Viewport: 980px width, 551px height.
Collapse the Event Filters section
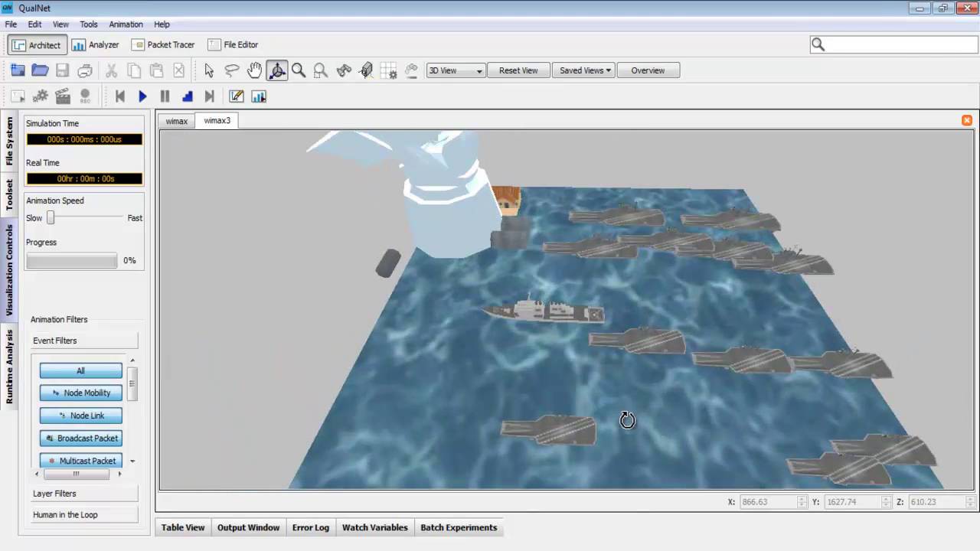coord(84,341)
